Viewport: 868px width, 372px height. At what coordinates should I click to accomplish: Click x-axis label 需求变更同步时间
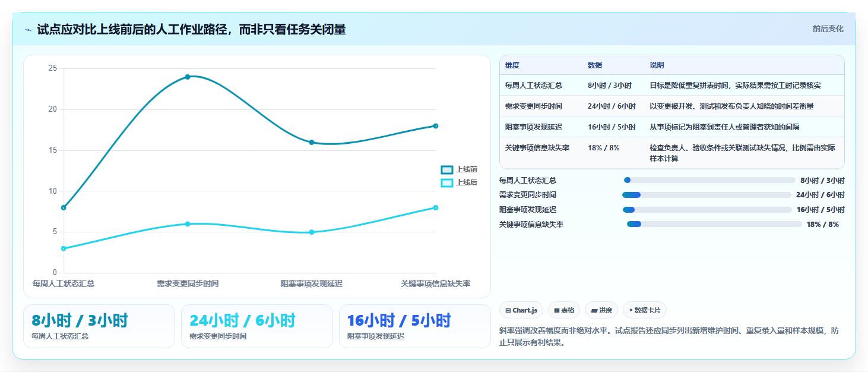pos(188,284)
